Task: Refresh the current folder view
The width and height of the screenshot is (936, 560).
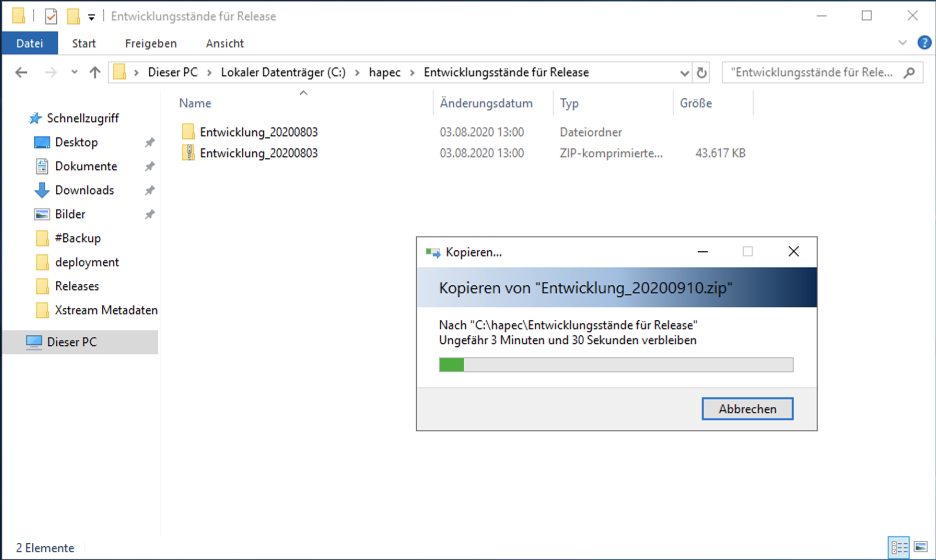Action: (x=701, y=73)
